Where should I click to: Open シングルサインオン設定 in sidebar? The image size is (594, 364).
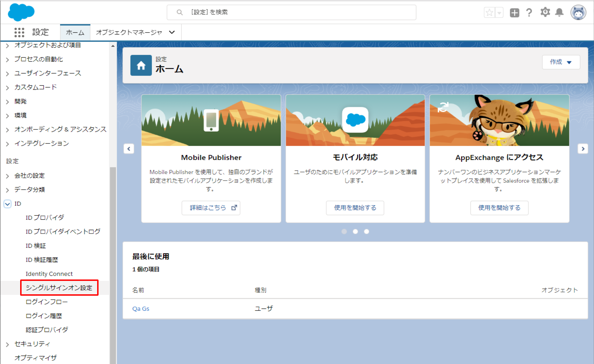[59, 288]
